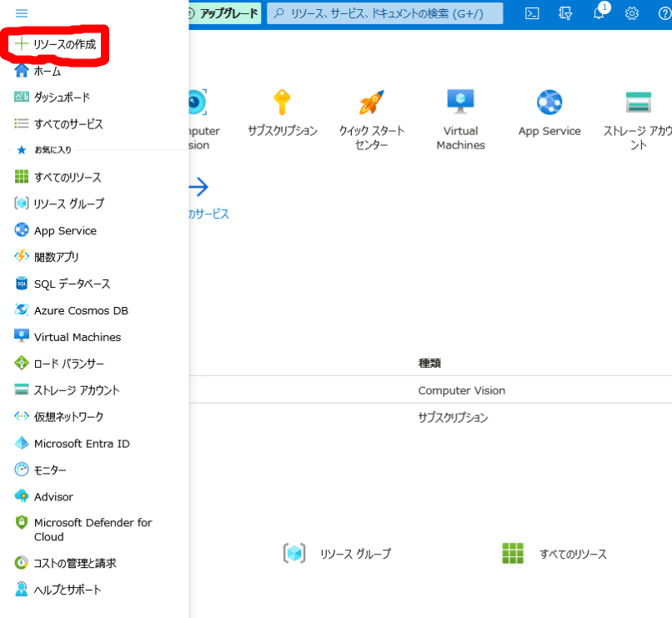Open portal settings gear
This screenshot has width=672, height=618.
[632, 13]
